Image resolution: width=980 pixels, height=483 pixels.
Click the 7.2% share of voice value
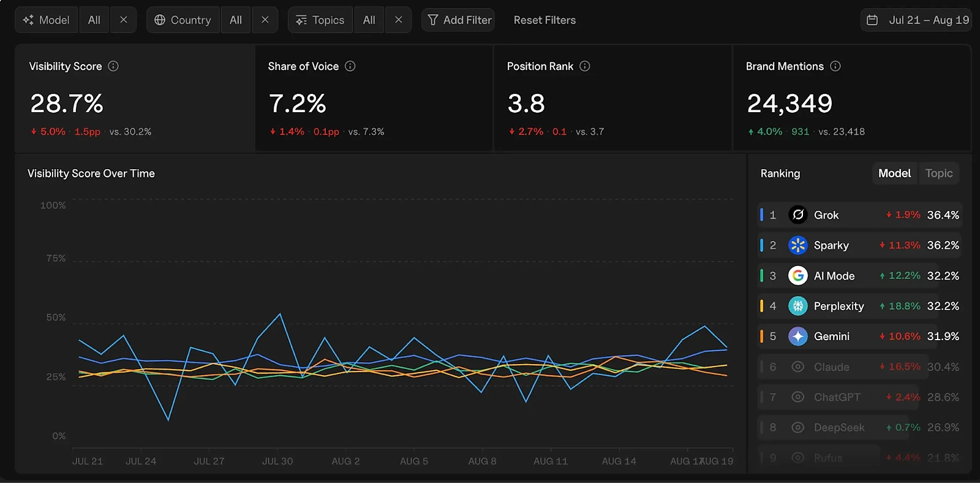coord(298,104)
